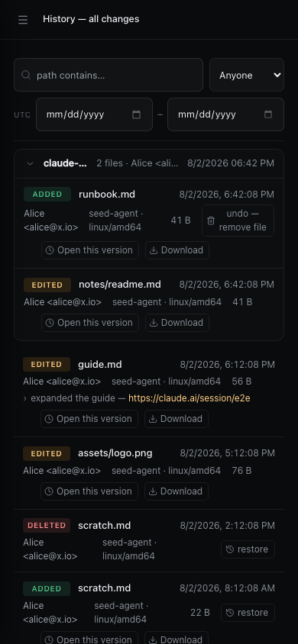The height and width of the screenshot is (644, 298).
Task: Click the trash icon for runbook.md
Action: [x=211, y=221]
